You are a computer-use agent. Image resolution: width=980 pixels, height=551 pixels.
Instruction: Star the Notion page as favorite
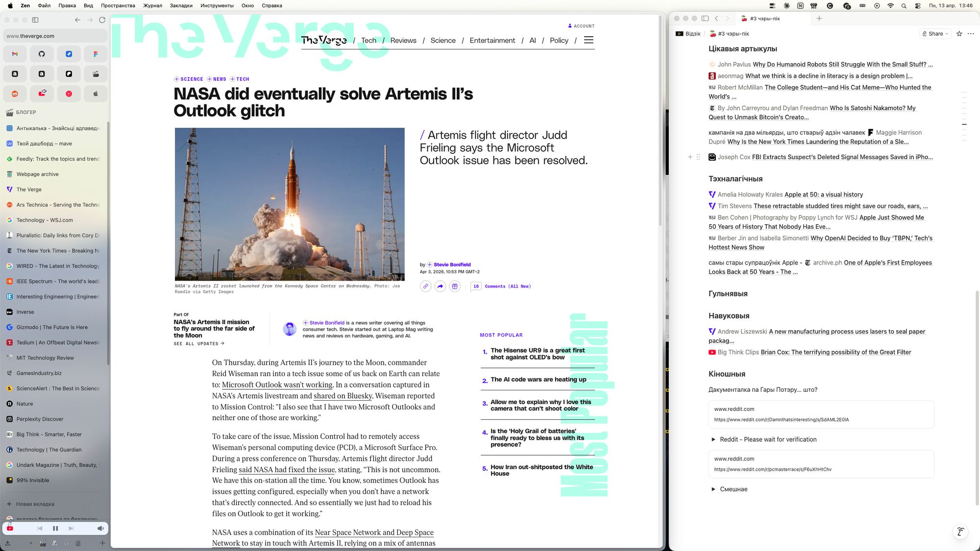pyautogui.click(x=959, y=34)
